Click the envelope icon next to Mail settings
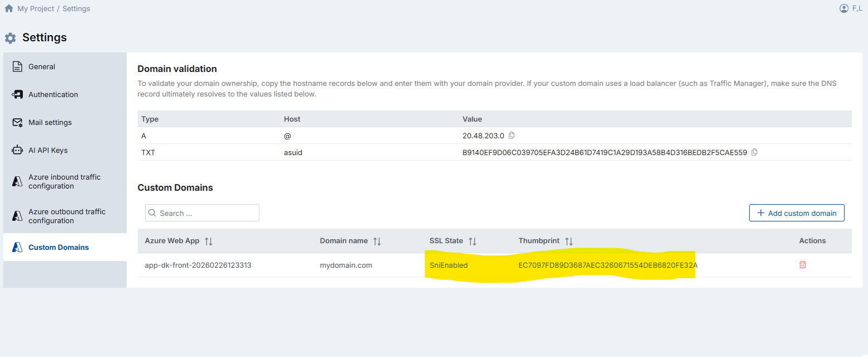The image size is (868, 357). [17, 122]
